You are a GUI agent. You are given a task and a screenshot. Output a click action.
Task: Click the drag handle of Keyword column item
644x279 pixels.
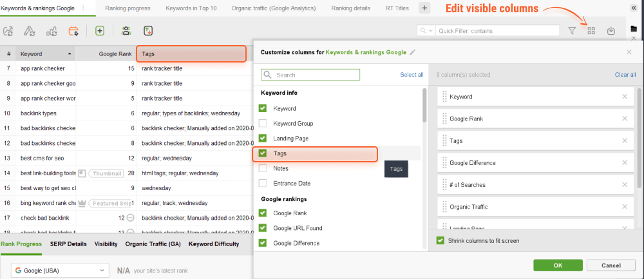444,97
